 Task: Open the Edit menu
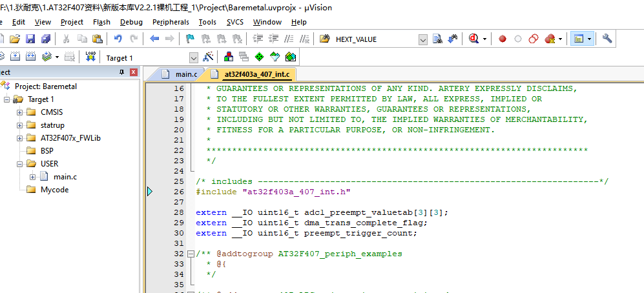click(x=19, y=22)
